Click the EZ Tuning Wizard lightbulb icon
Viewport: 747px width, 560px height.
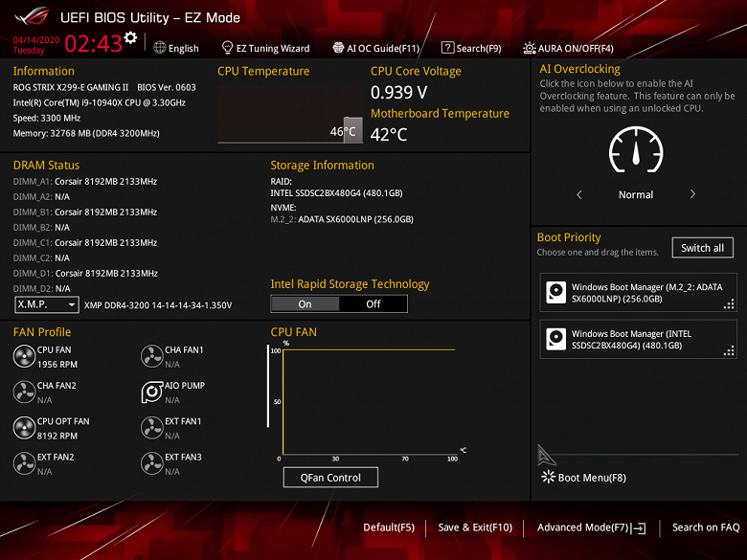coord(227,48)
